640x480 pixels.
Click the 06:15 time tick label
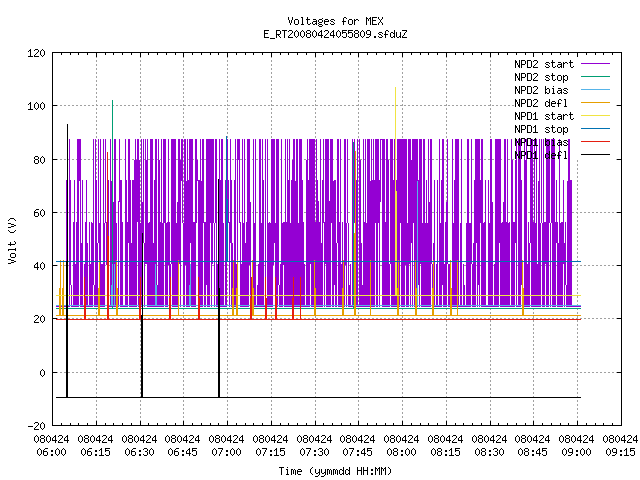[x=96, y=453]
